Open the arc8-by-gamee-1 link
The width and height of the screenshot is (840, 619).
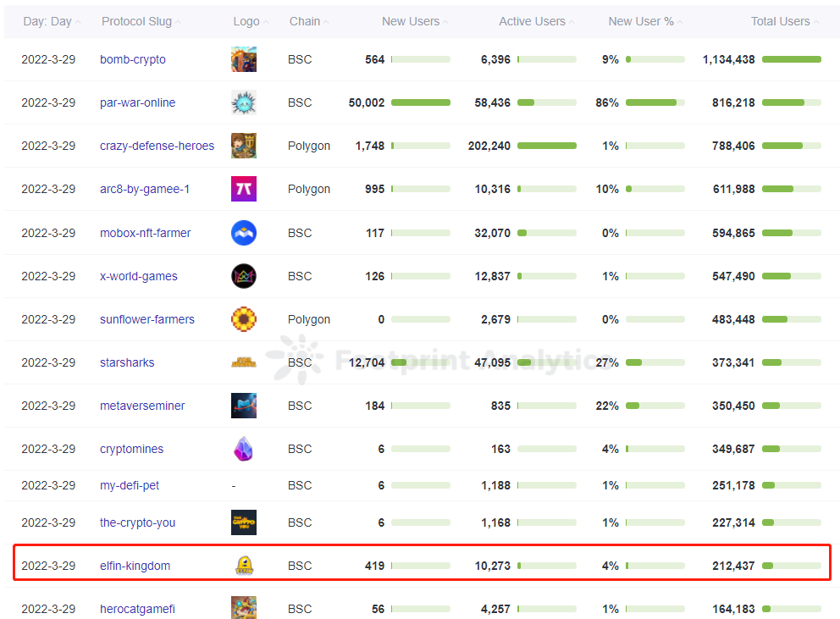(145, 189)
